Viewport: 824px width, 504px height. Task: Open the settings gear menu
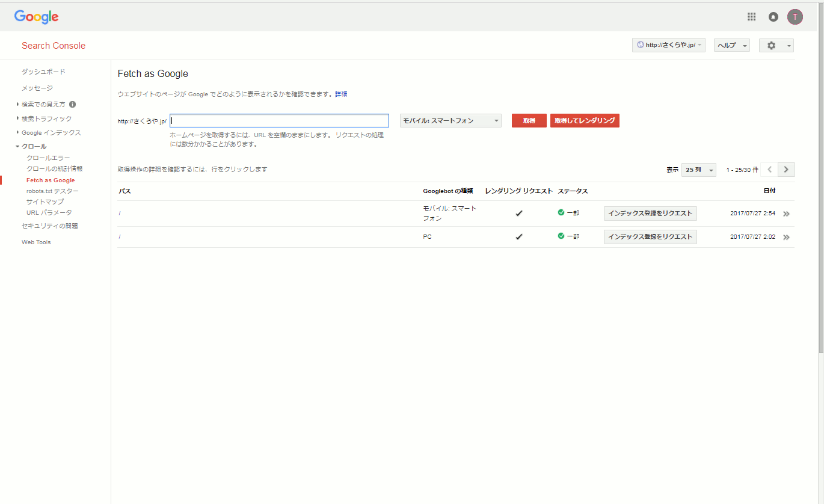click(776, 45)
